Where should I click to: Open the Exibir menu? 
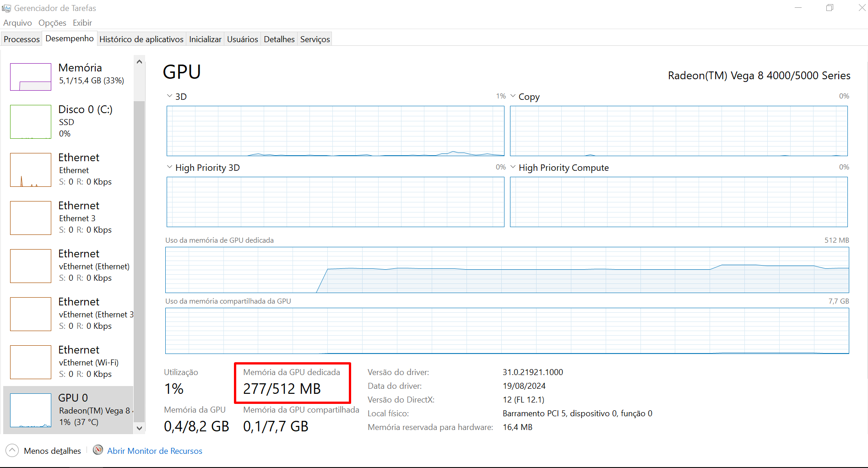tap(82, 23)
